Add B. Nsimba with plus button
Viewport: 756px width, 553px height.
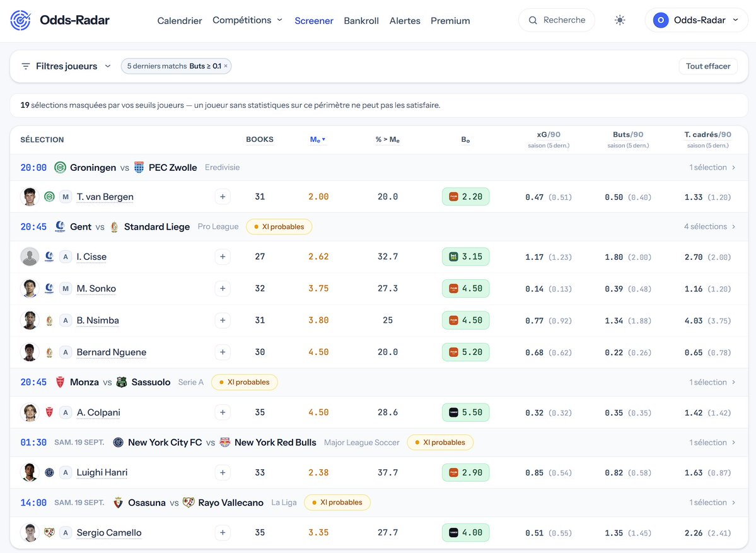[x=223, y=320]
